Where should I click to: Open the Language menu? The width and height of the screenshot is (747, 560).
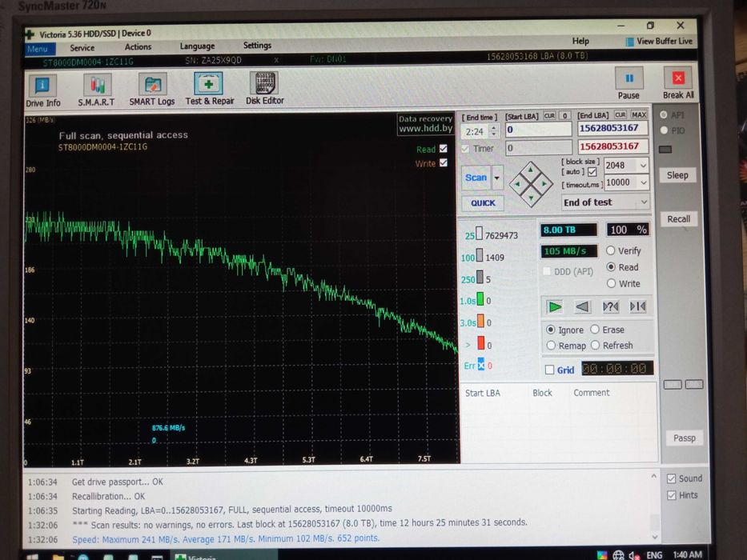coord(197,46)
